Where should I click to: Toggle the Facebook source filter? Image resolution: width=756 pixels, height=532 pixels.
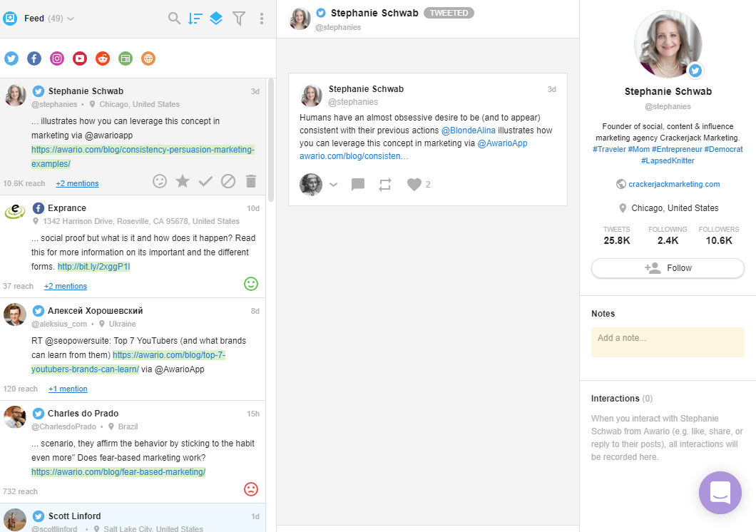pyautogui.click(x=34, y=58)
